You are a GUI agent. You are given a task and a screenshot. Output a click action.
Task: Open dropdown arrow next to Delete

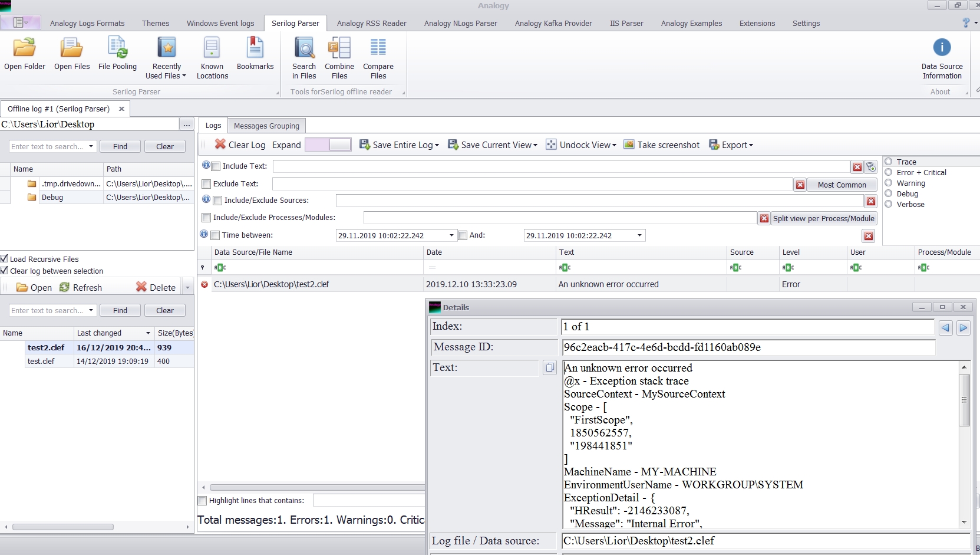pyautogui.click(x=187, y=288)
